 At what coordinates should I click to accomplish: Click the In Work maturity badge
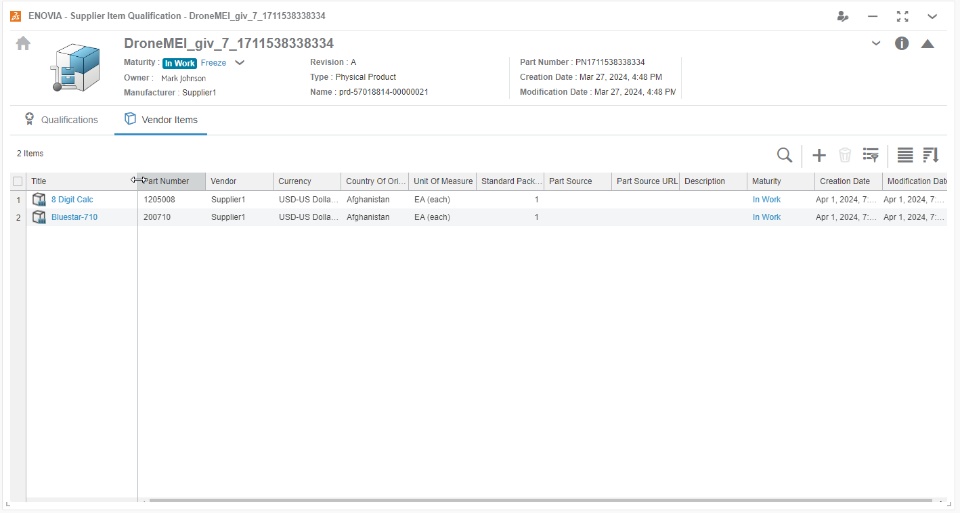[179, 63]
